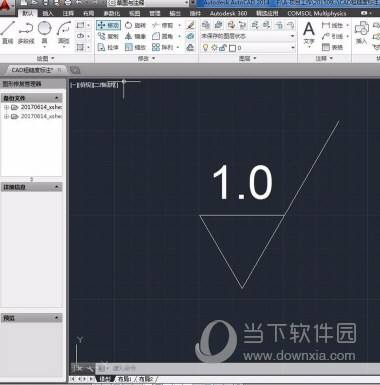Viewport: 380px width, 385px height.
Task: Select the 1.0 text in drawing
Action: tap(243, 182)
